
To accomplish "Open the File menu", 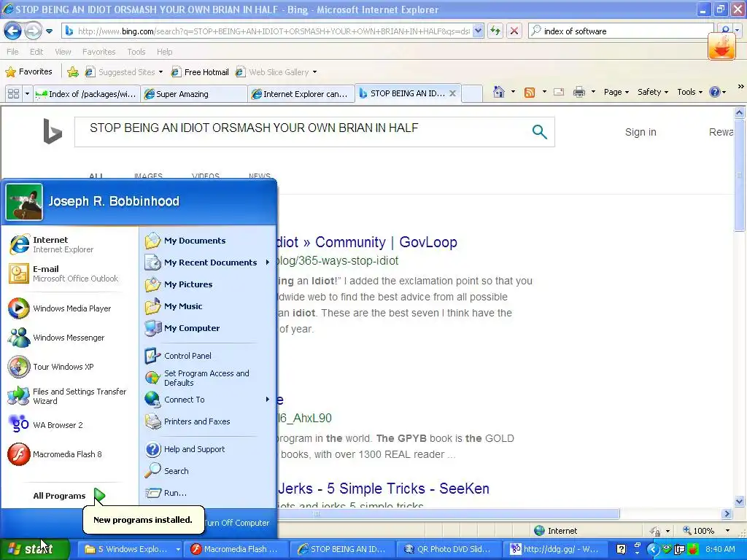I will coord(13,52).
